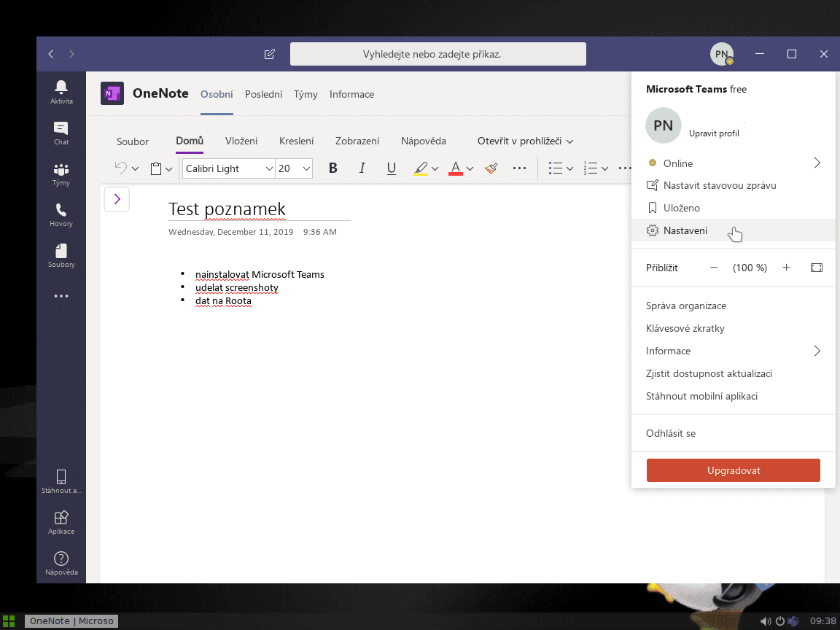Open the Poslední tab in OneNote

(263, 94)
